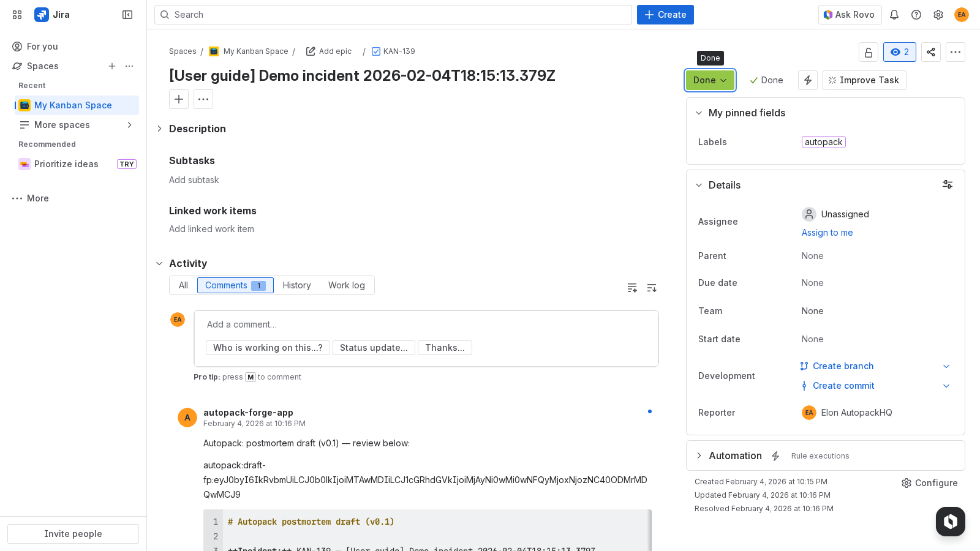The height and width of the screenshot is (551, 980).
Task: Expand the Automation section
Action: click(699, 455)
